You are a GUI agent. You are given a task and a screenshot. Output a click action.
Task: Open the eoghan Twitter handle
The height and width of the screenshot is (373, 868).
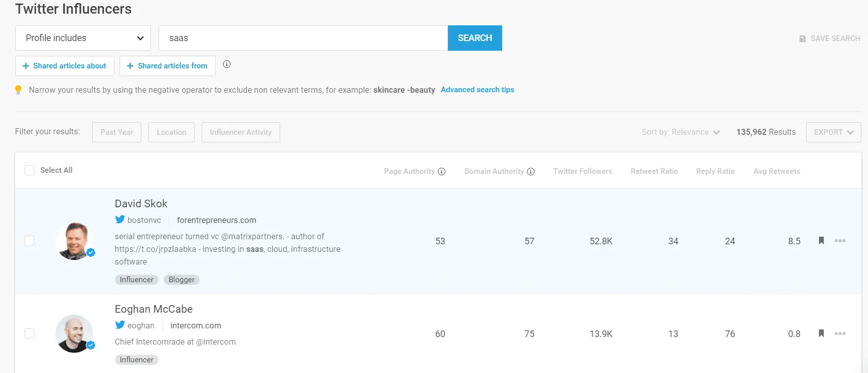(141, 325)
